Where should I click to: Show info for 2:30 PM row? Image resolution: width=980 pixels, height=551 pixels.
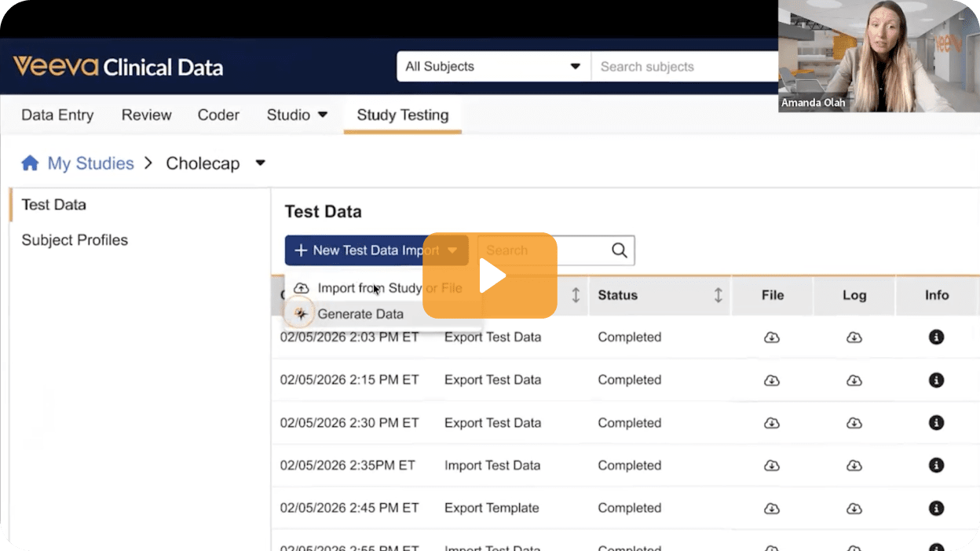pos(936,422)
